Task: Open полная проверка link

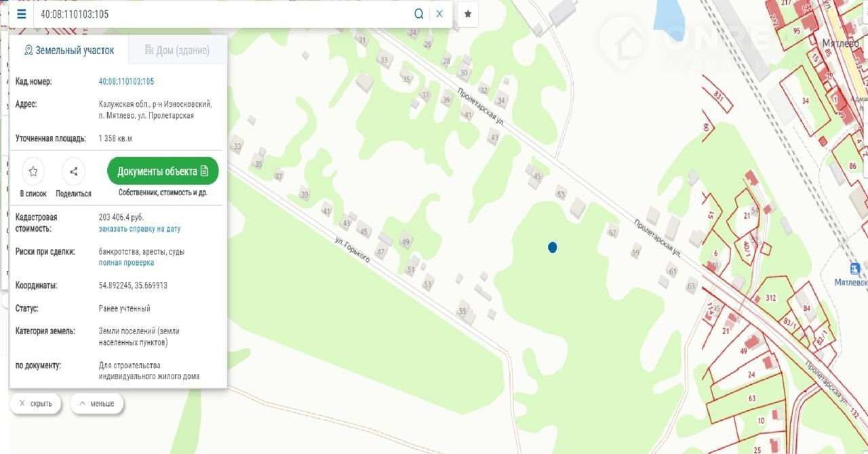Action: [126, 263]
